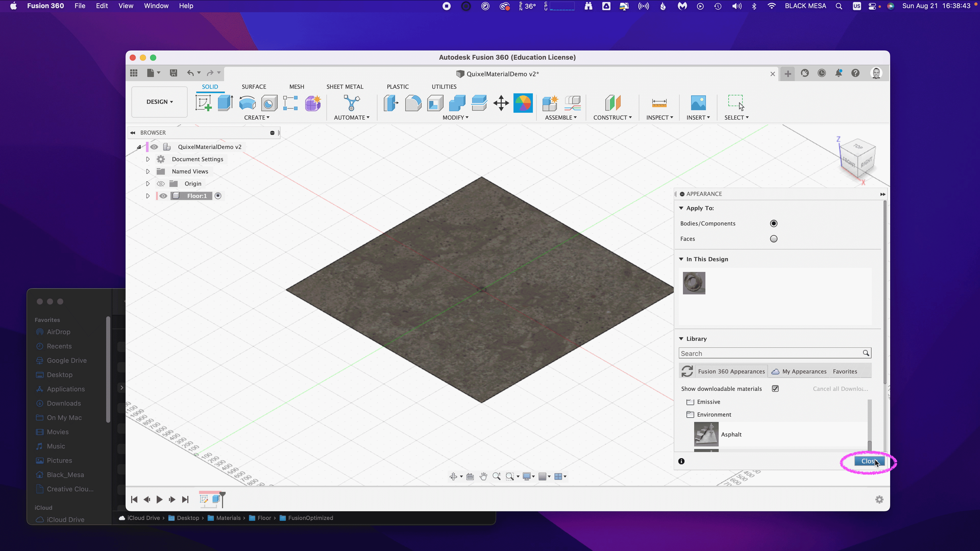Select the in-design material swatch thumbnail
The height and width of the screenshot is (551, 980).
(694, 283)
